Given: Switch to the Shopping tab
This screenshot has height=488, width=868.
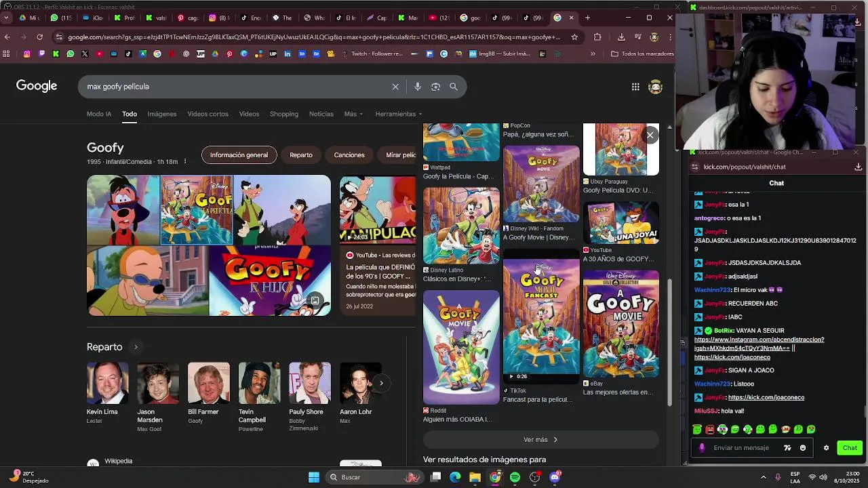Looking at the screenshot, I should point(284,114).
